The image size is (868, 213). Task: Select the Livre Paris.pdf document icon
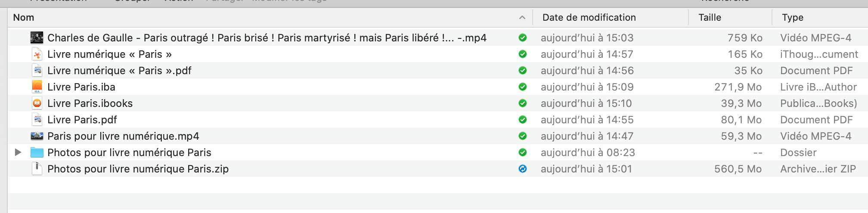[37, 120]
